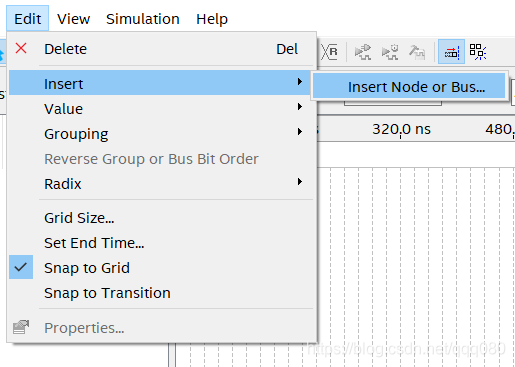Click the 320.0 ns timeline marker

pos(401,129)
